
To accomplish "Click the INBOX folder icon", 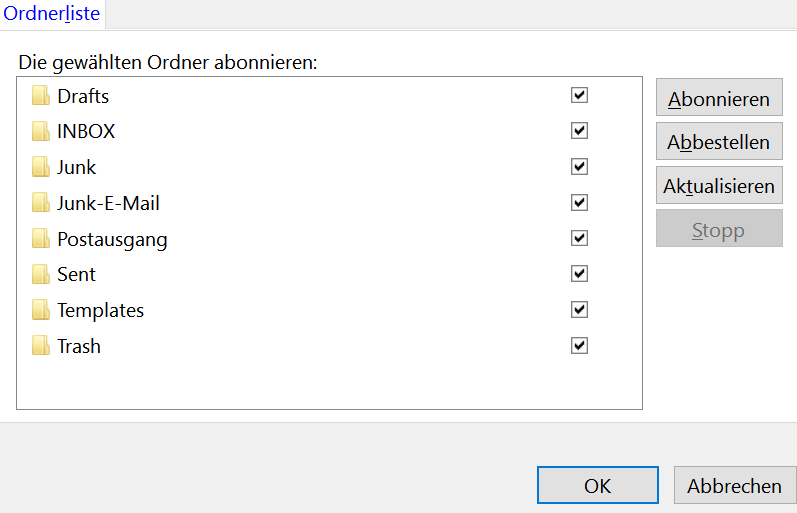I will click(x=40, y=131).
